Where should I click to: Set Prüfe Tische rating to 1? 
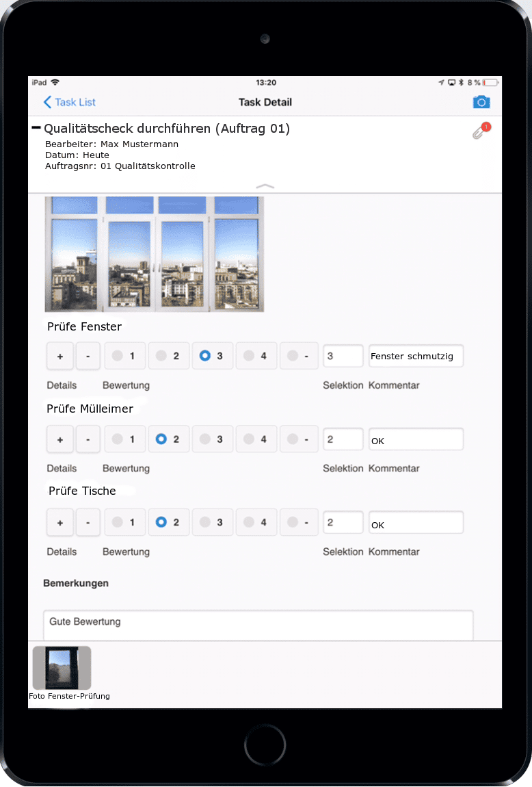(124, 522)
